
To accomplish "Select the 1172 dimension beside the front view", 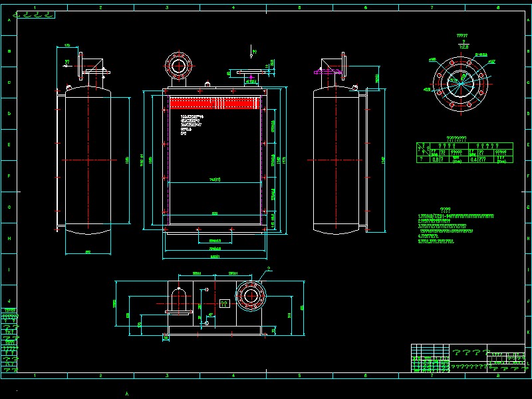I will (284, 160).
